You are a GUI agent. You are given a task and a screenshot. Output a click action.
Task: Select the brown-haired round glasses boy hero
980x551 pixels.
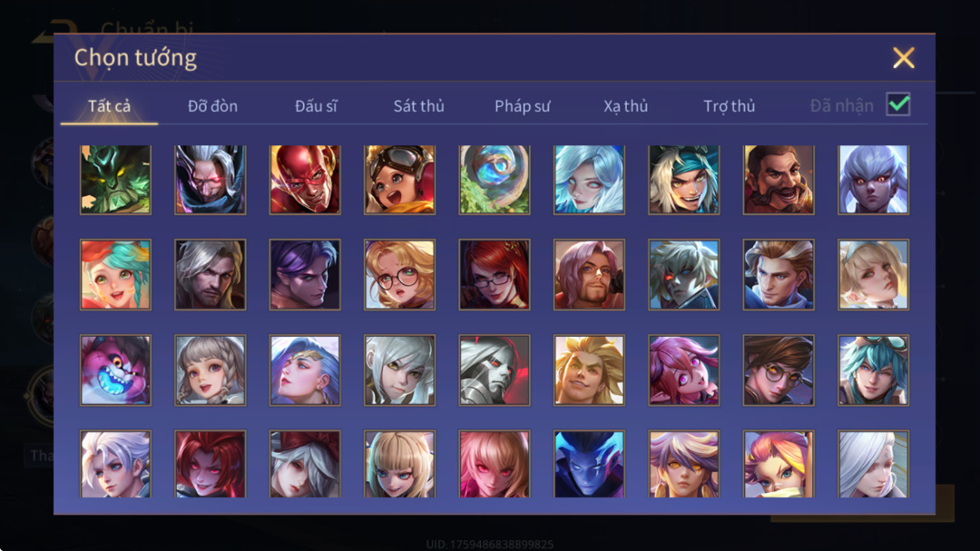click(779, 369)
